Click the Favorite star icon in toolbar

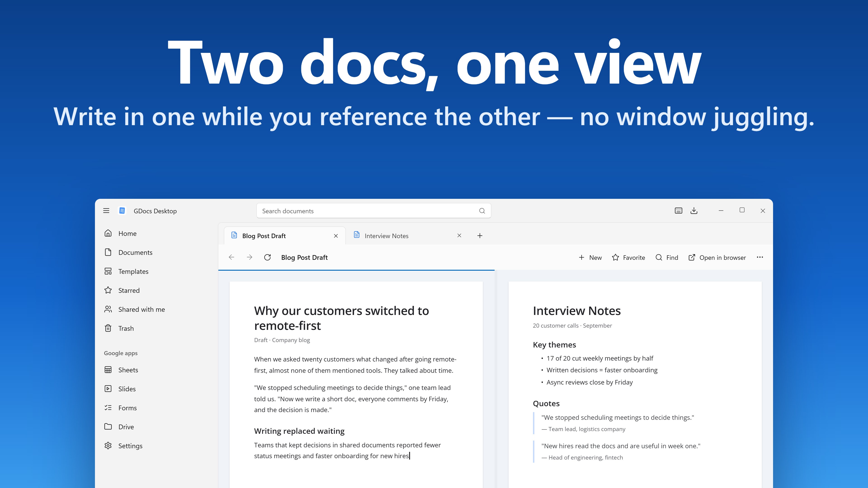615,257
